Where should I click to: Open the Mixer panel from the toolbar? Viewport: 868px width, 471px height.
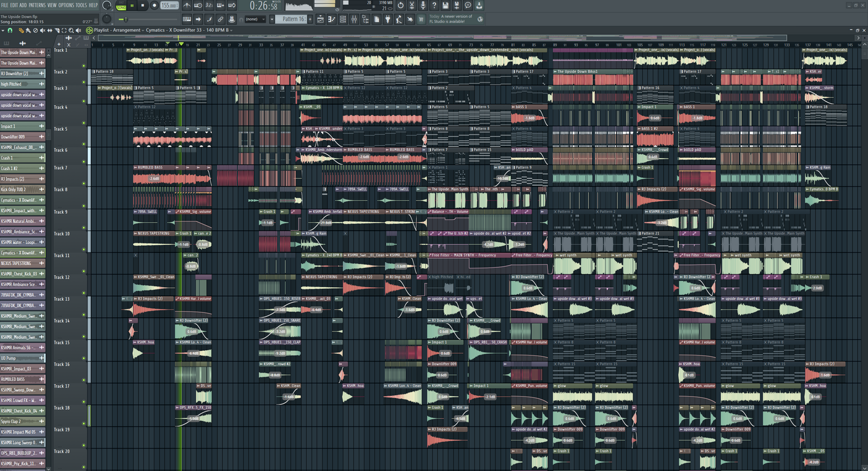click(354, 19)
